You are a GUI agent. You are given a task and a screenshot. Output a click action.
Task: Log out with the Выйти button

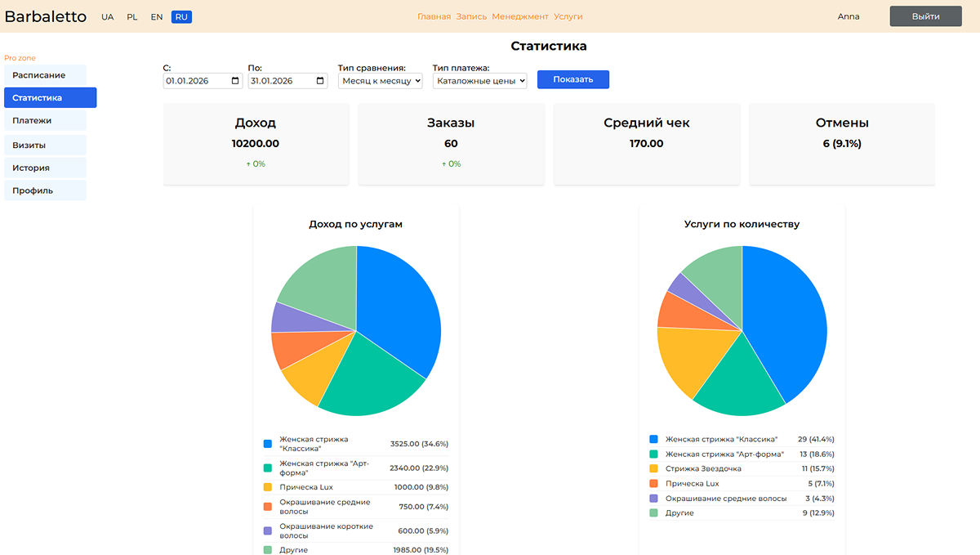(x=925, y=16)
